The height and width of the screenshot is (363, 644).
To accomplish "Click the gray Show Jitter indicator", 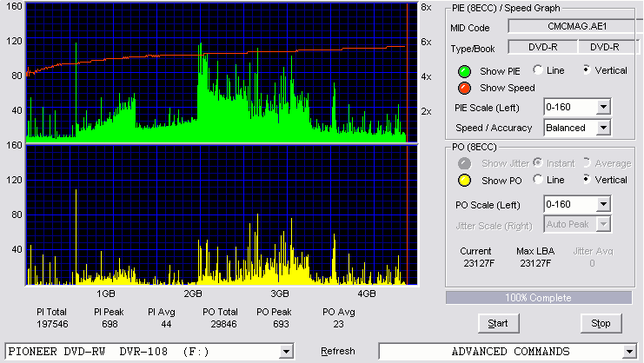I will coord(464,163).
